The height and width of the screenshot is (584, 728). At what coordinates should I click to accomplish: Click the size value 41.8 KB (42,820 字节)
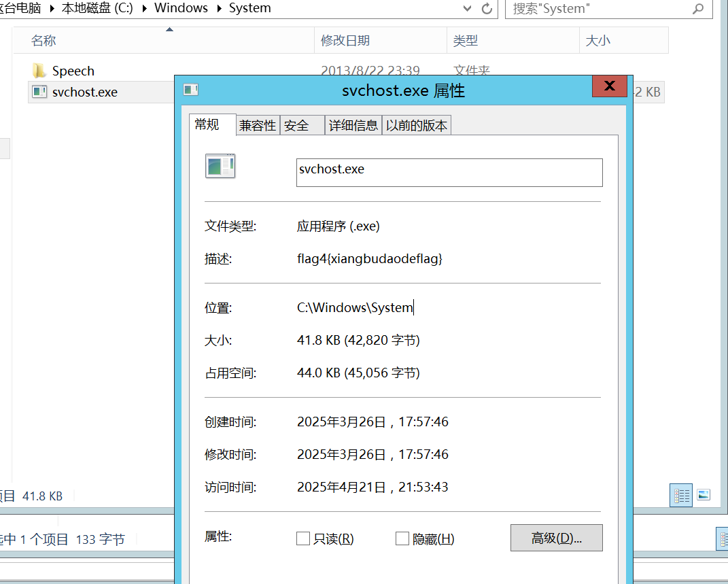358,341
